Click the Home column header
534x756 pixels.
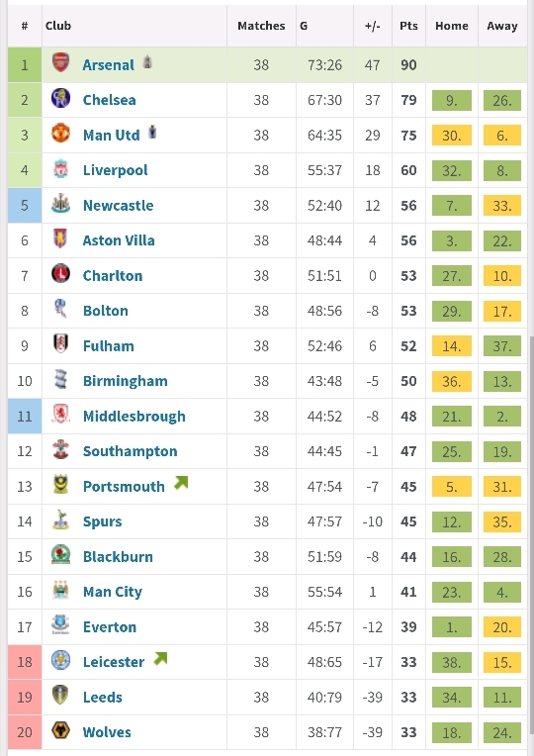click(x=452, y=26)
